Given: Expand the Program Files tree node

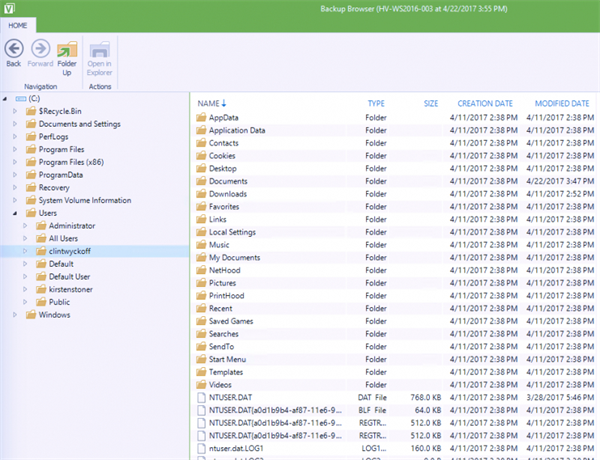Looking at the screenshot, I should tap(15, 149).
